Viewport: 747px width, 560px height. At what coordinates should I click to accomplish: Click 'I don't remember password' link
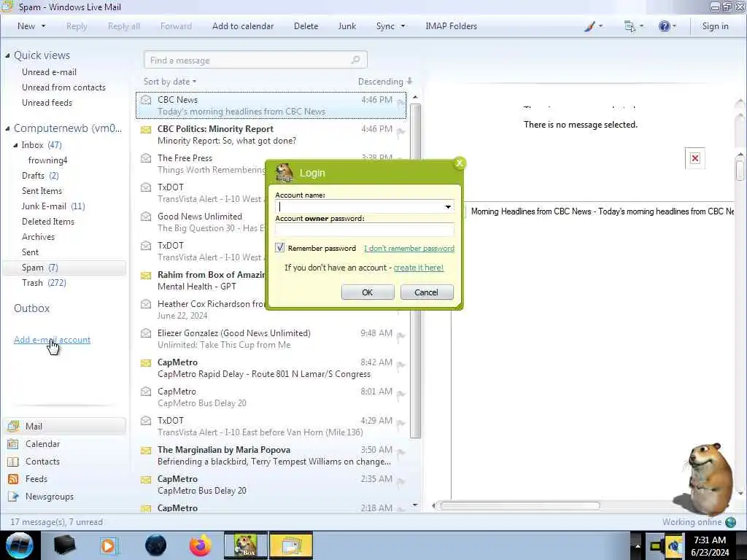coord(409,248)
